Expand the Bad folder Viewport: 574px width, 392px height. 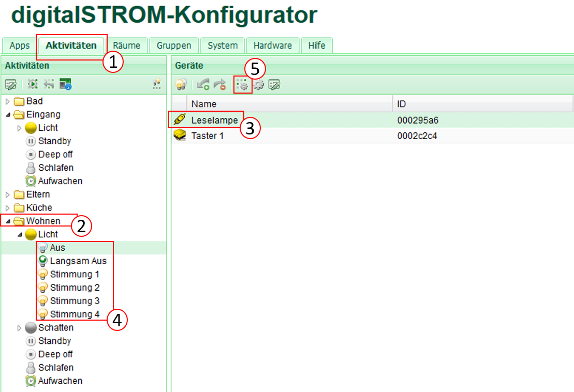tap(8, 101)
